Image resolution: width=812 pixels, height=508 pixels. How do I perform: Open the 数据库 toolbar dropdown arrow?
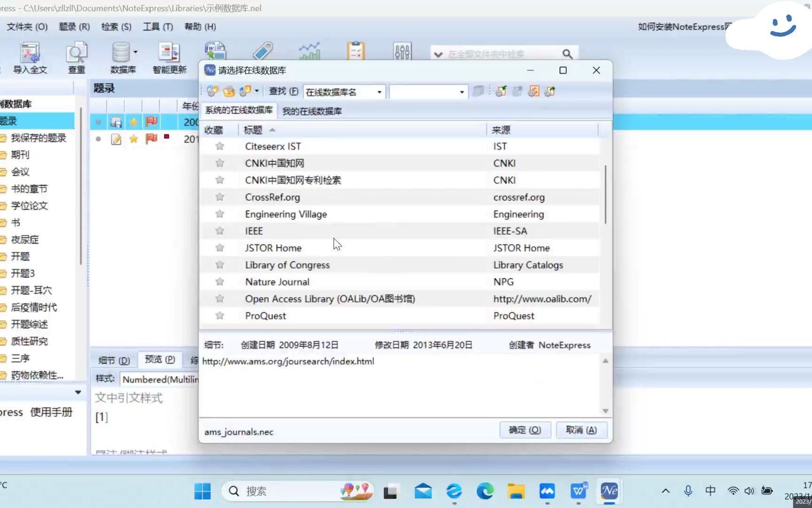[136, 52]
